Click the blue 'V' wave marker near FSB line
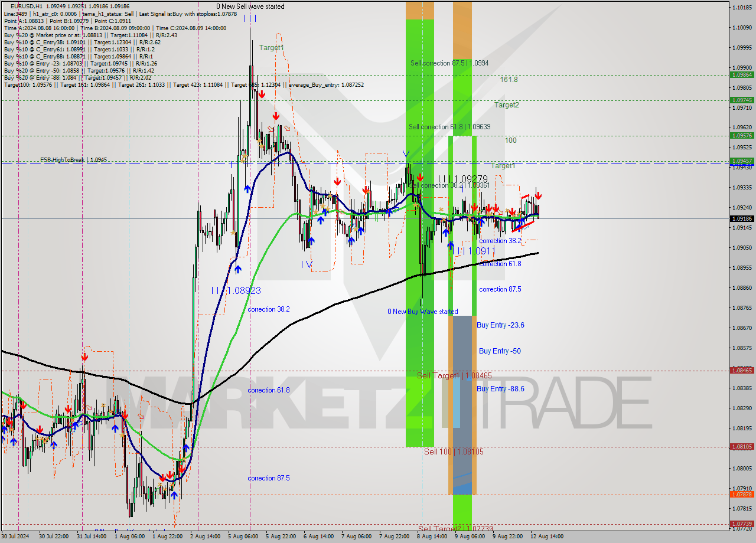 [x=406, y=153]
